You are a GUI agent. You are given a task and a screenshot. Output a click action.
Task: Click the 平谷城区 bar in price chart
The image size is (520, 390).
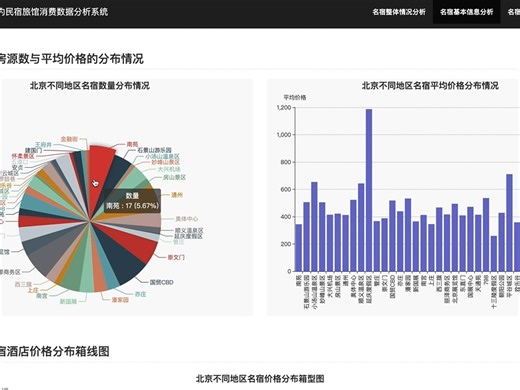(509, 223)
